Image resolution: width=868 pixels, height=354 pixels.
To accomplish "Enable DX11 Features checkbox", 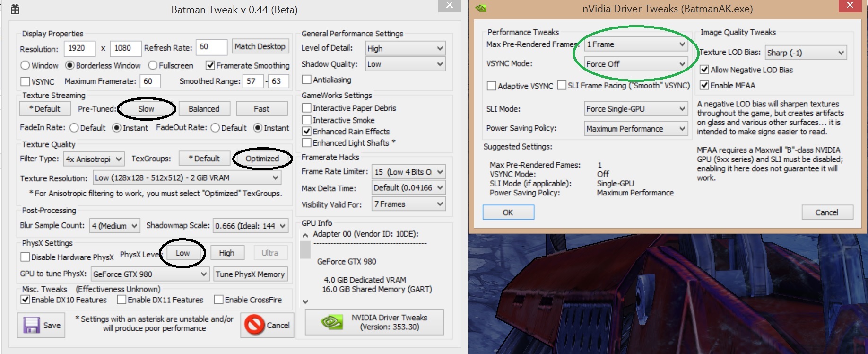I will pyautogui.click(x=122, y=300).
